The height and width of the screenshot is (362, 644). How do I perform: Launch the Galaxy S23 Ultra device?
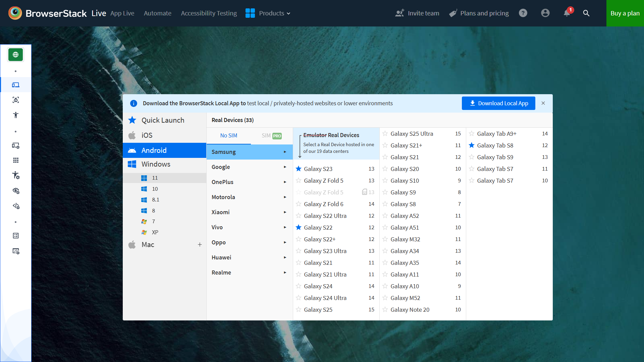tap(336, 251)
